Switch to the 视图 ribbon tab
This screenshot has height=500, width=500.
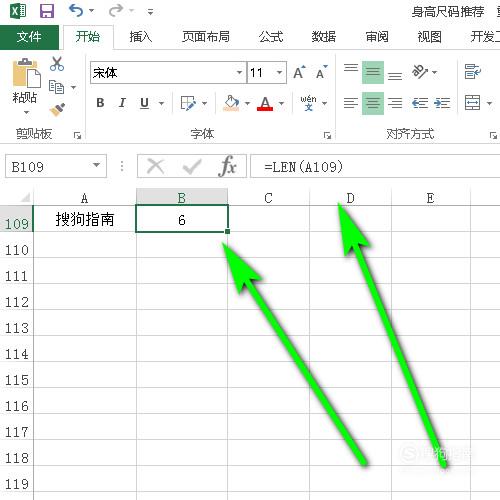click(429, 37)
